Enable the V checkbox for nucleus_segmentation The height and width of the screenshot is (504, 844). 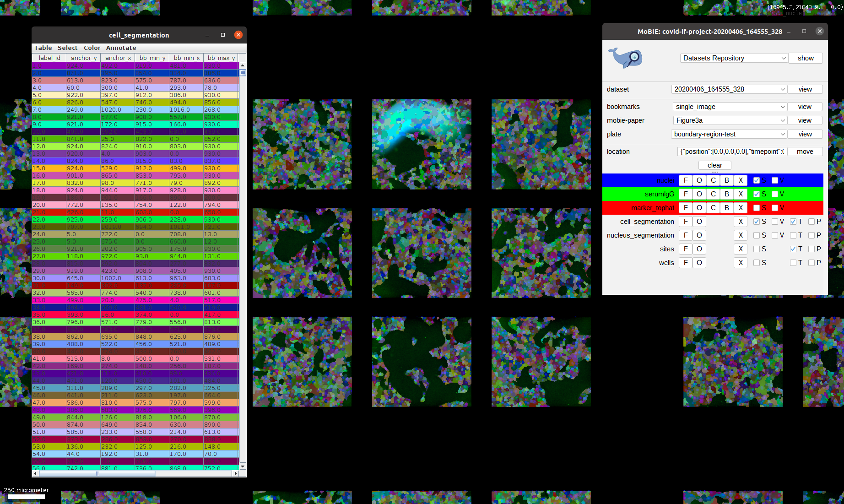pos(775,235)
